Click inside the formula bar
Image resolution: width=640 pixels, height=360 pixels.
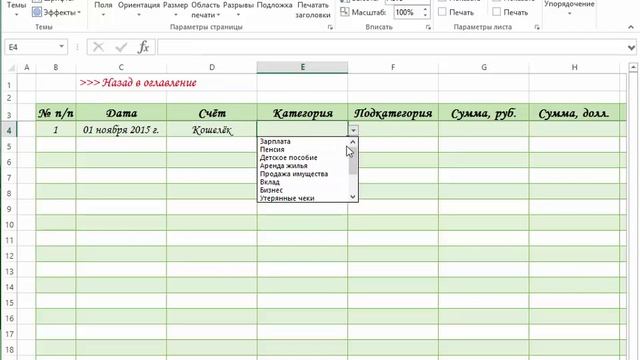392,47
